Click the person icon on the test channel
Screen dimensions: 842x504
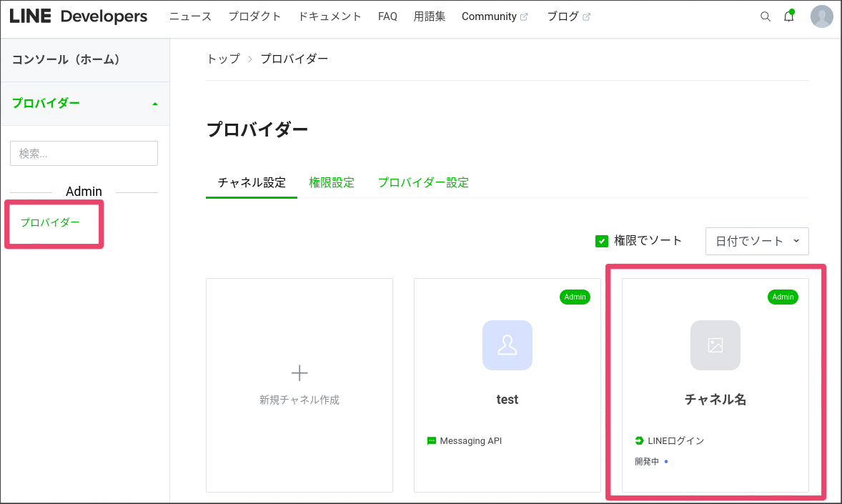click(507, 345)
